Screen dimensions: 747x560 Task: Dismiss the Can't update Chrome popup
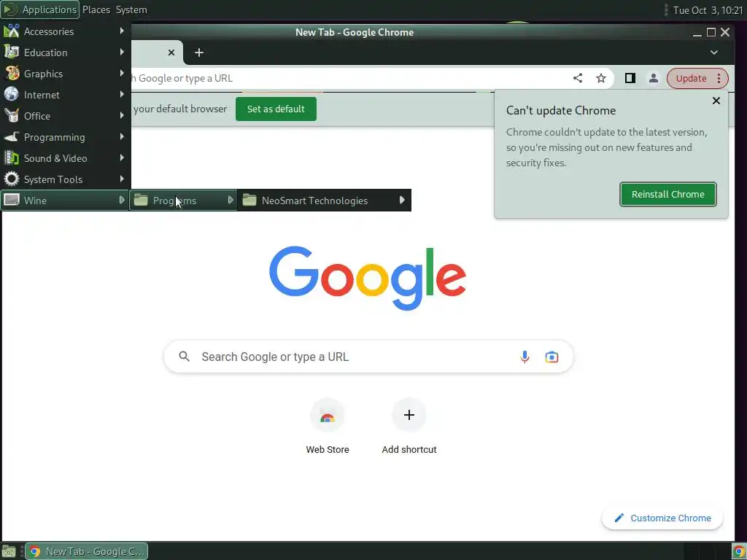pyautogui.click(x=716, y=101)
